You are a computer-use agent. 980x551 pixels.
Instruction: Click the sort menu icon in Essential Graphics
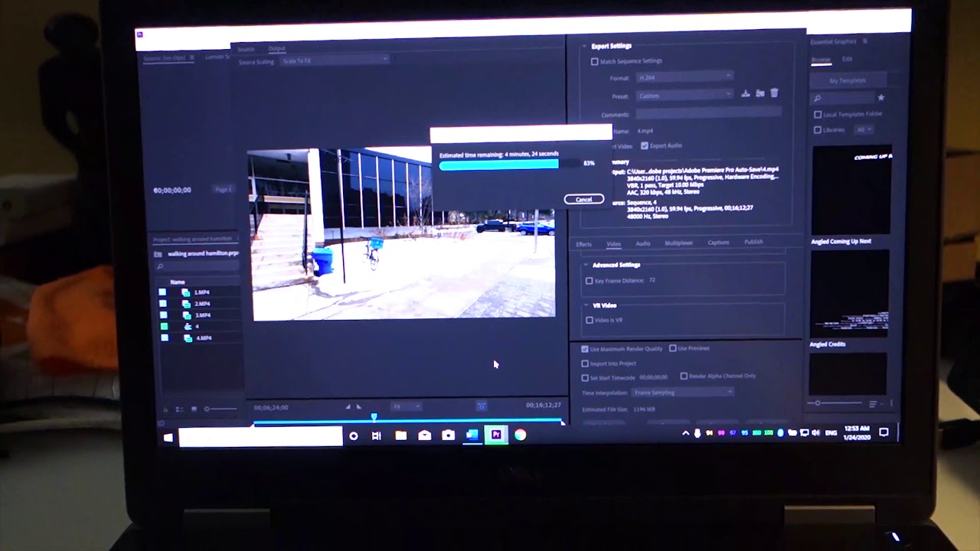pyautogui.click(x=873, y=403)
